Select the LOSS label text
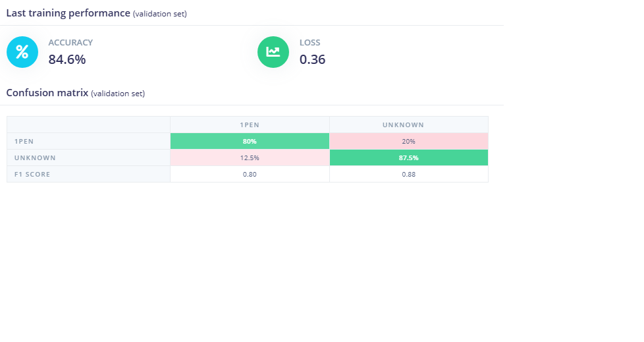The width and height of the screenshot is (644, 342). [x=310, y=42]
